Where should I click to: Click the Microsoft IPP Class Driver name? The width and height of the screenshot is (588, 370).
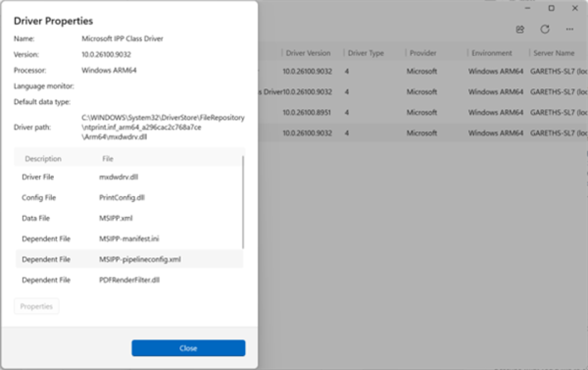click(x=122, y=39)
